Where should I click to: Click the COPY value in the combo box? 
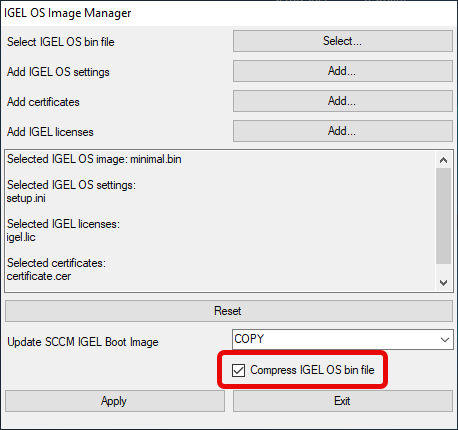[249, 339]
